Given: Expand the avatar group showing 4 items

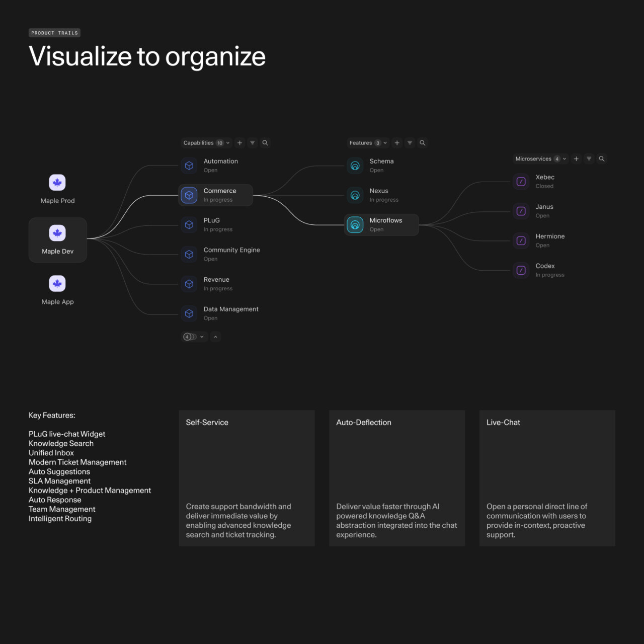Looking at the screenshot, I should tap(194, 337).
